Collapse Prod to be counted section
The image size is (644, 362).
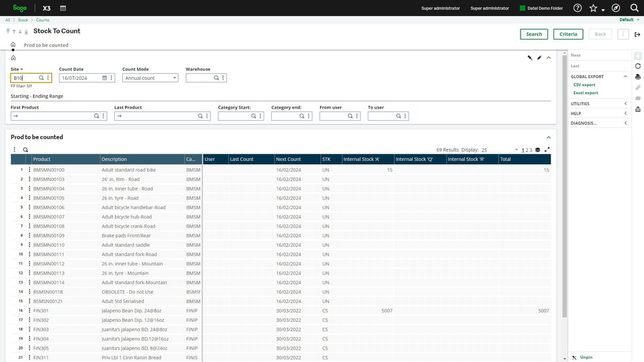tap(549, 137)
